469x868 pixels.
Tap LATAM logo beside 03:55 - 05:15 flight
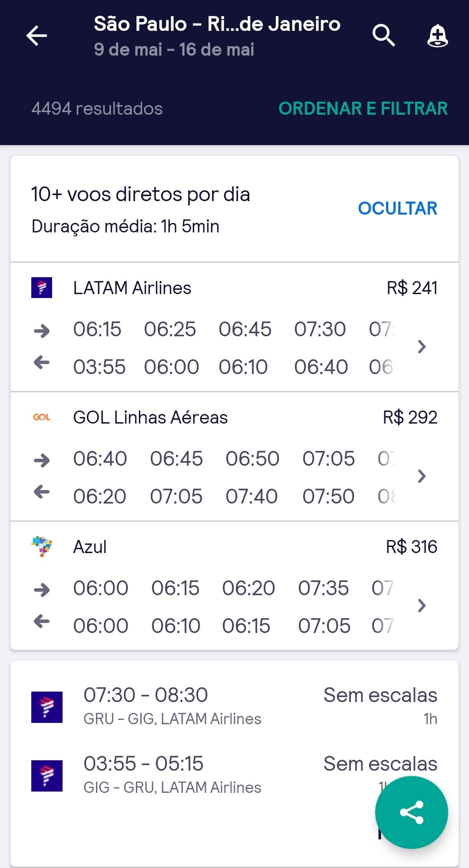click(47, 775)
